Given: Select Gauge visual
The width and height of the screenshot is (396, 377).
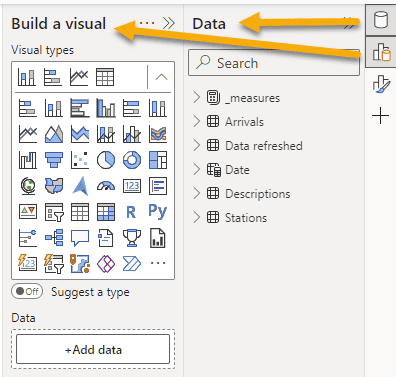Looking at the screenshot, I should point(106,186).
